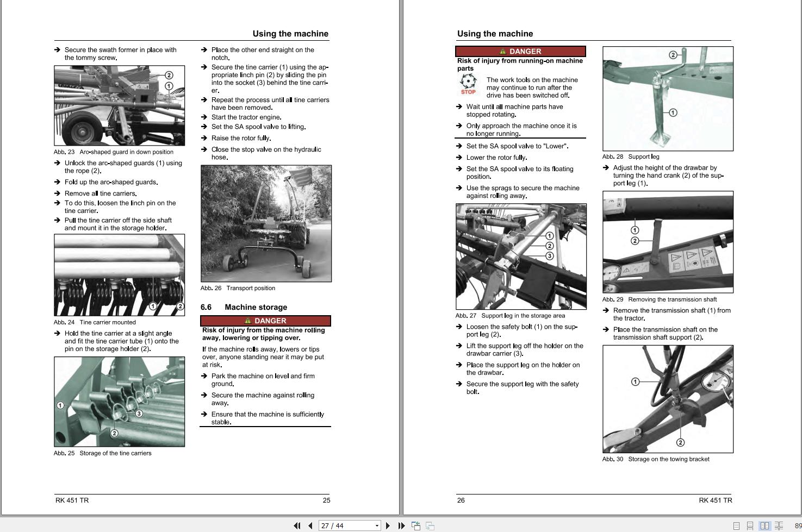Viewport: 802px width, 532px height.
Task: Click the Abb. 23 arc-shaped guard photo
Action: click(x=119, y=105)
